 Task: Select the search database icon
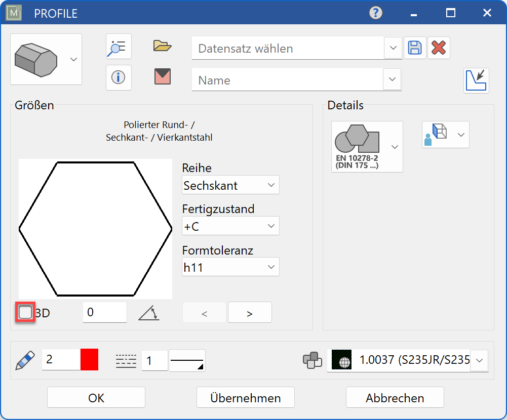point(118,47)
